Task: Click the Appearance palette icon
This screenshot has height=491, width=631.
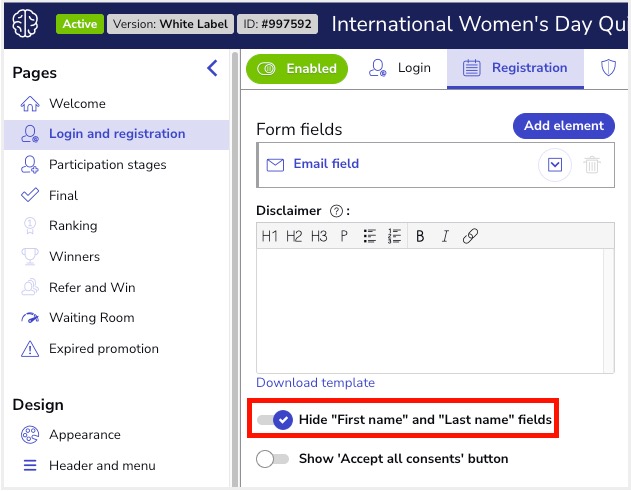Action: 30,435
